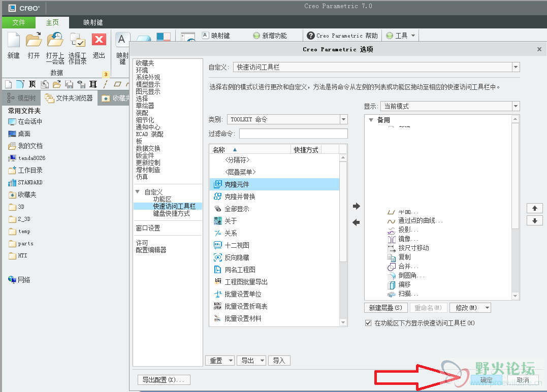The image size is (547, 392).
Task: Click the 确定 button
Action: (486, 380)
